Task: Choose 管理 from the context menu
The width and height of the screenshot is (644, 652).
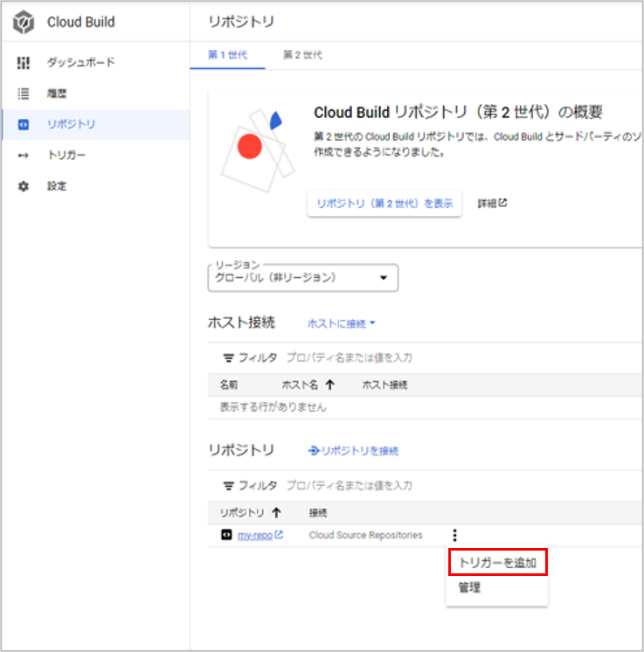Action: coord(469,588)
